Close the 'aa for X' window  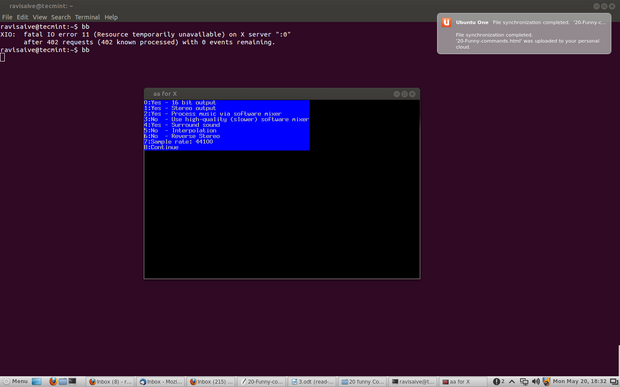412,94
